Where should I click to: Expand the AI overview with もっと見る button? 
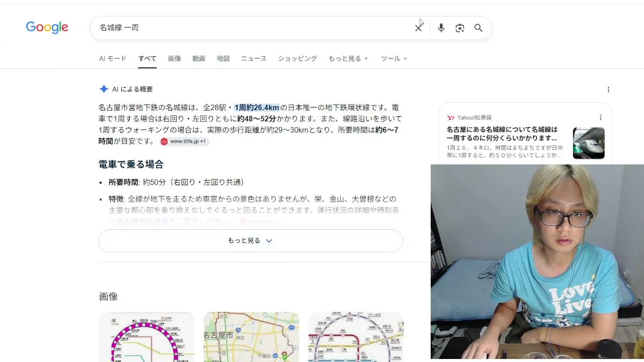click(x=251, y=241)
